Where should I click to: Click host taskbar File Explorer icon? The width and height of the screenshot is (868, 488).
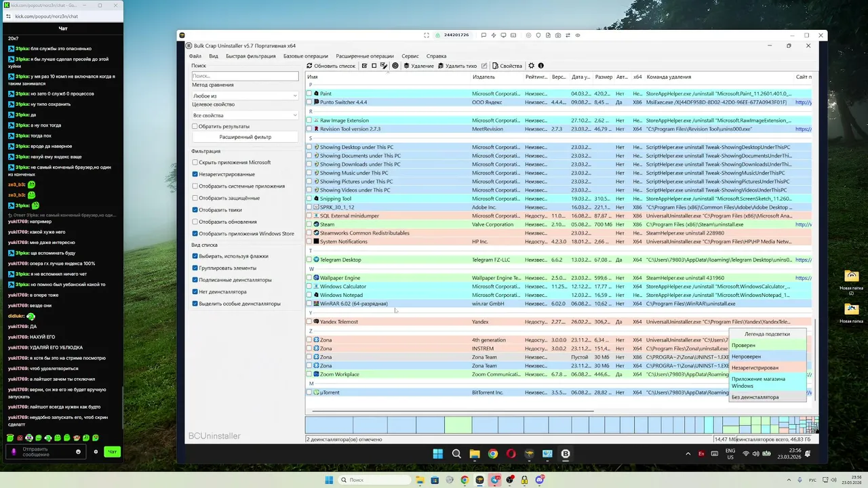(420, 480)
